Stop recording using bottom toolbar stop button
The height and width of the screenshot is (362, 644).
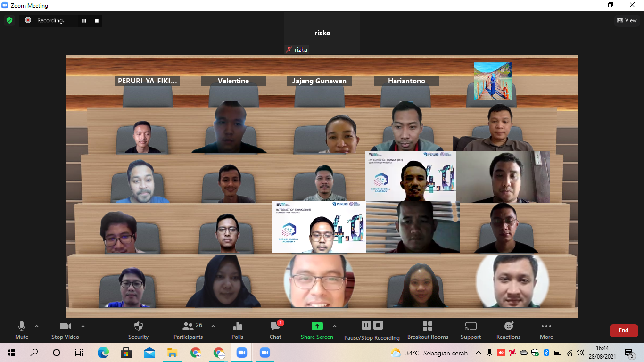(x=378, y=325)
